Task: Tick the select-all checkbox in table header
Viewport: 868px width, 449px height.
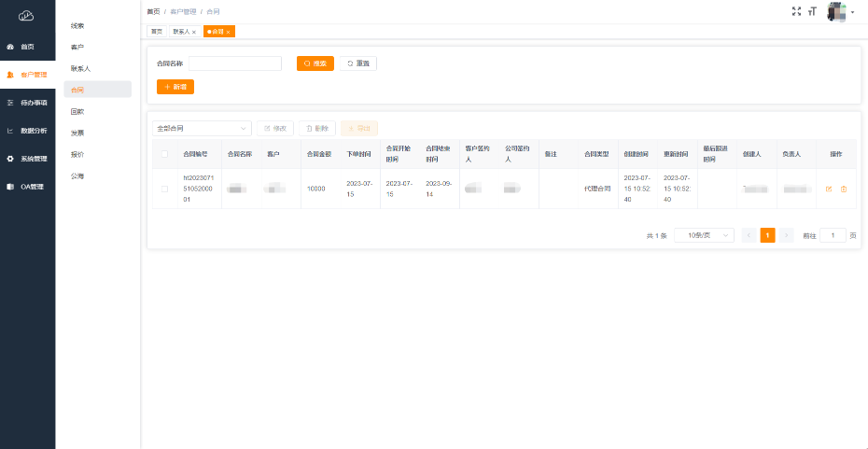Action: pyautogui.click(x=165, y=154)
